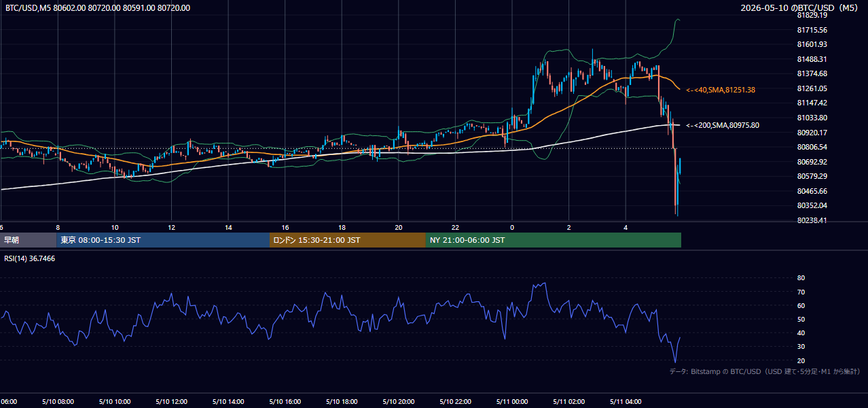Click the Bitstamp data source note
868x408 pixels.
765,371
